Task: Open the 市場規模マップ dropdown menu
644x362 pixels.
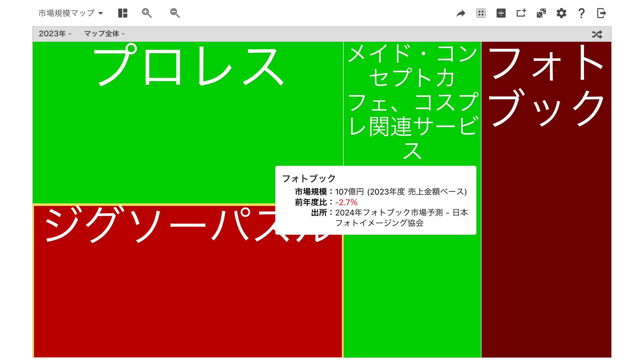Action: pyautogui.click(x=71, y=13)
